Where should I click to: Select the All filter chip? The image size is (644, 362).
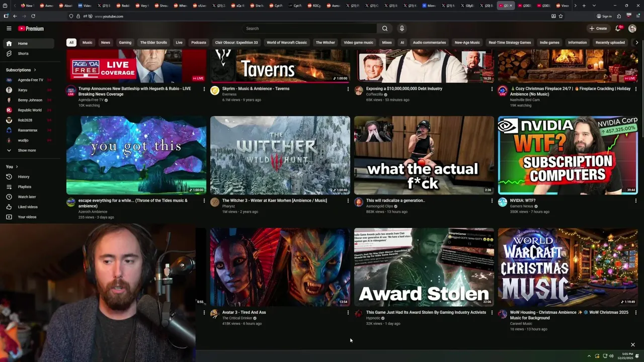click(71, 43)
